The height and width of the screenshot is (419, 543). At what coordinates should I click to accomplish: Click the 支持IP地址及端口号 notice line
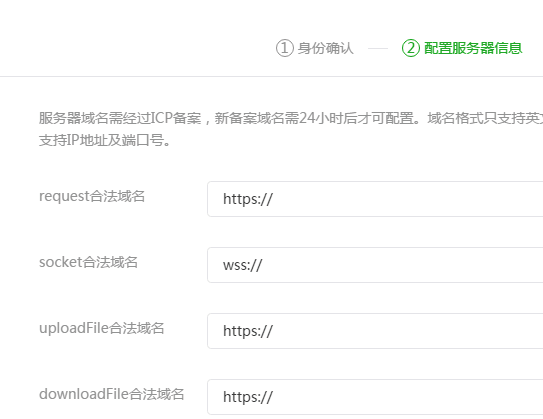tap(104, 140)
